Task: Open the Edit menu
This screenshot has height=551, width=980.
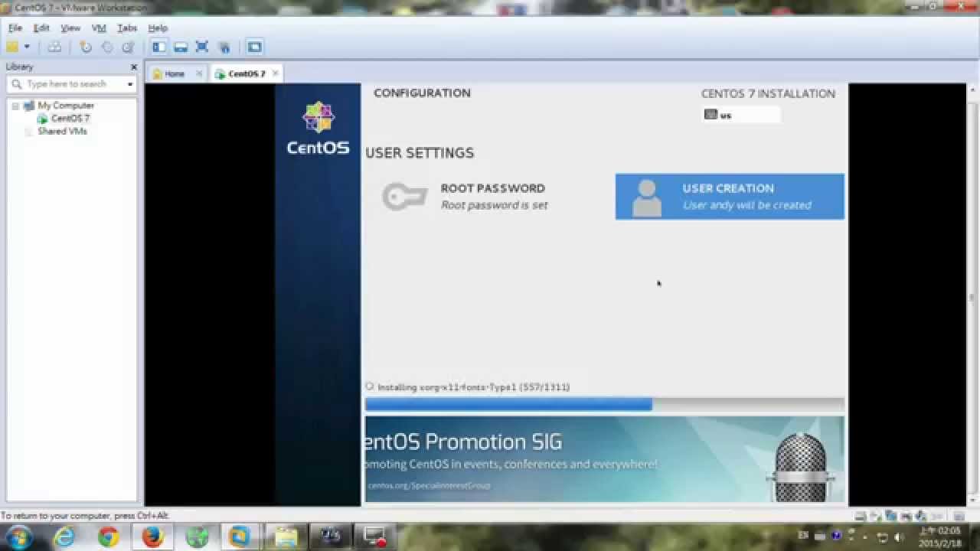Action: (41, 28)
